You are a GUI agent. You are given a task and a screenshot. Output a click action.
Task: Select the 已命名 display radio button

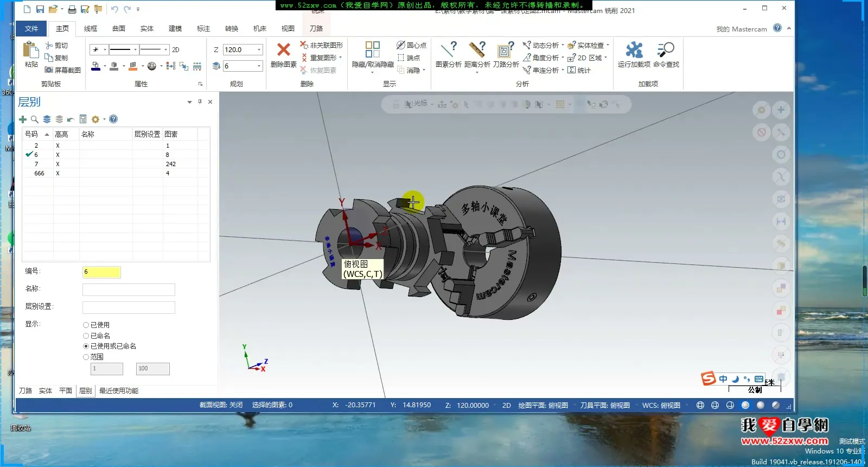click(x=86, y=336)
